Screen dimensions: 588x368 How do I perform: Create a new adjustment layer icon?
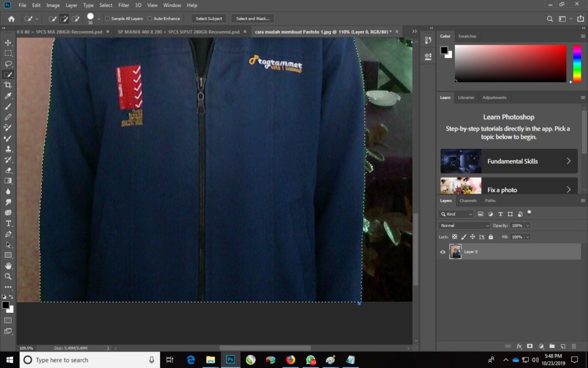(541, 346)
